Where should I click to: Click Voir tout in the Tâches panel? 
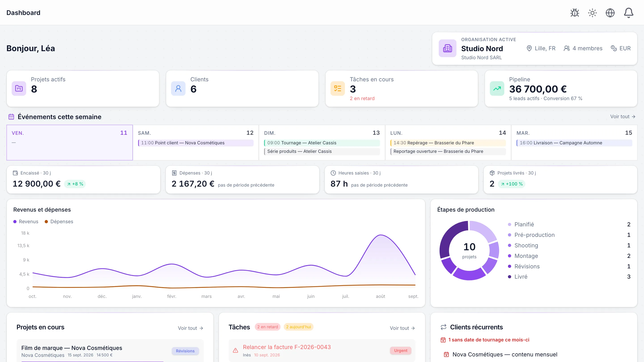pyautogui.click(x=402, y=328)
